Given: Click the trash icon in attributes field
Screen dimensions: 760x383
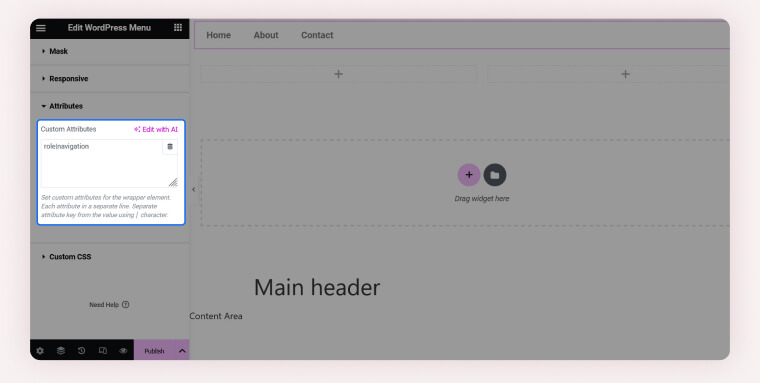Looking at the screenshot, I should pyautogui.click(x=170, y=146).
